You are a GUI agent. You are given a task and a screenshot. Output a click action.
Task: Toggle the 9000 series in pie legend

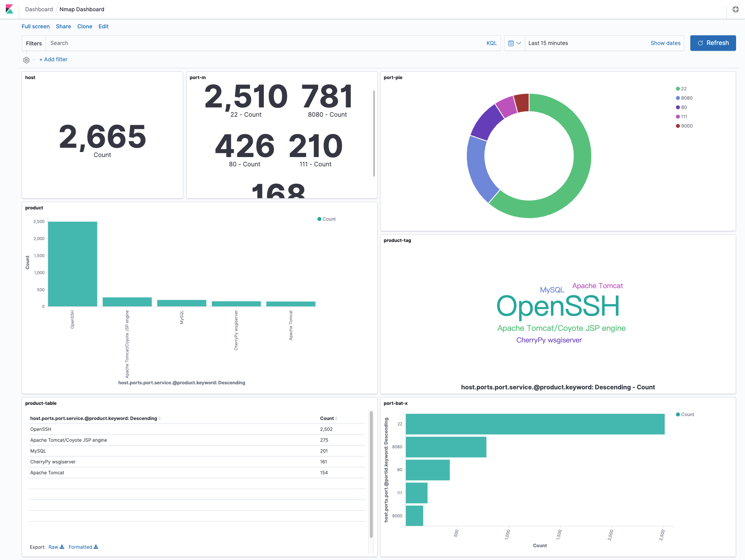(684, 126)
